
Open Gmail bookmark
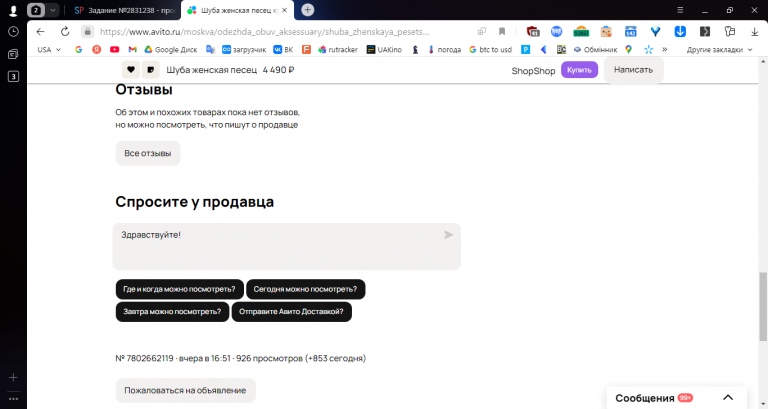pyautogui.click(x=132, y=49)
